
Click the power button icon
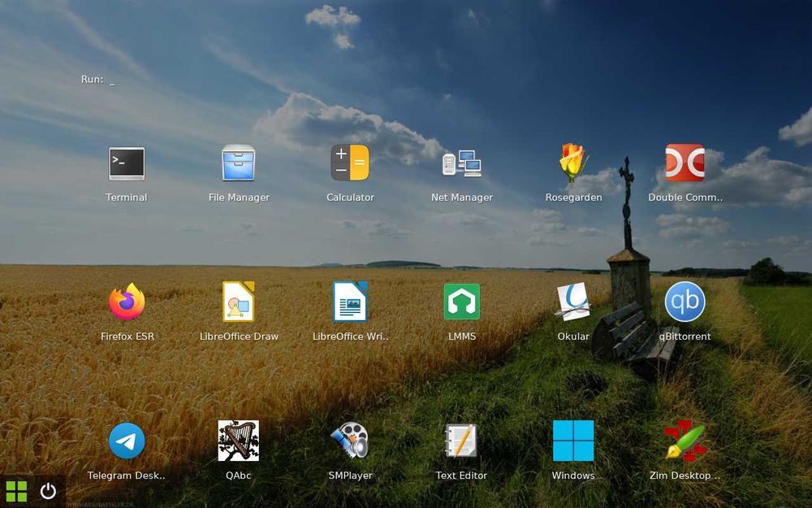48,491
